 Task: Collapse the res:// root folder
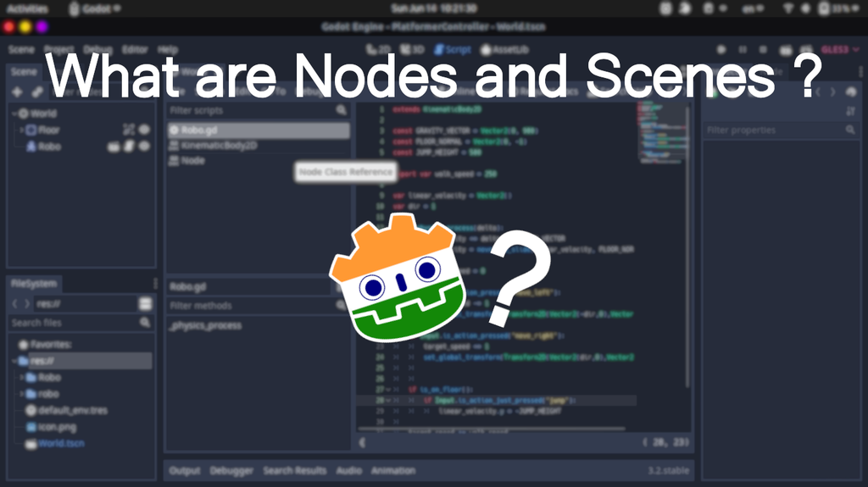click(x=14, y=361)
